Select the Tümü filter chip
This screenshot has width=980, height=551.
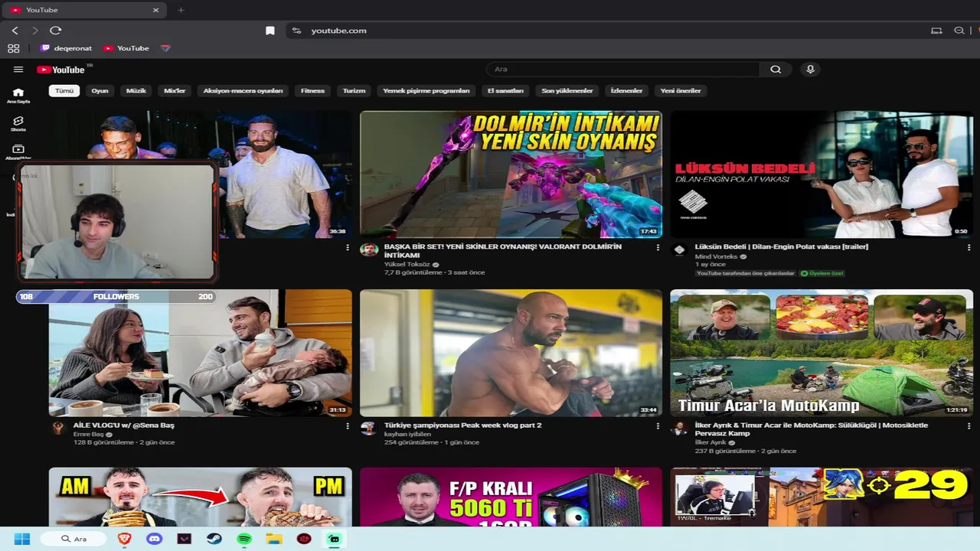pyautogui.click(x=64, y=90)
